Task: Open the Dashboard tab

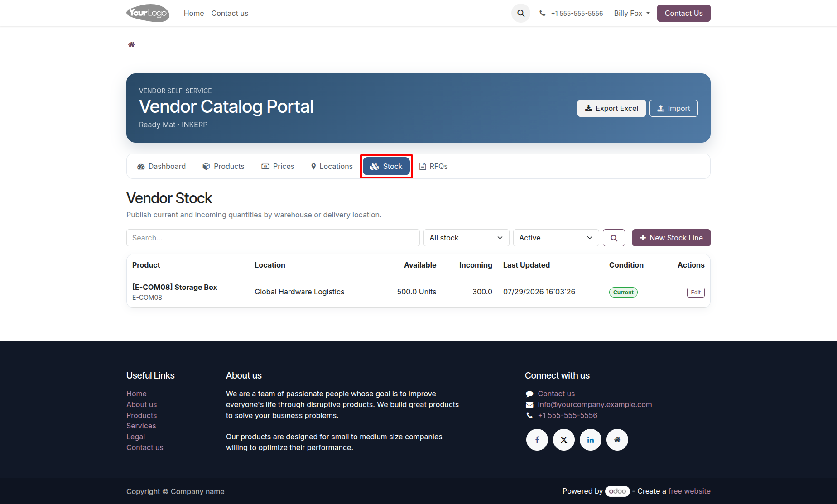Action: pyautogui.click(x=162, y=166)
